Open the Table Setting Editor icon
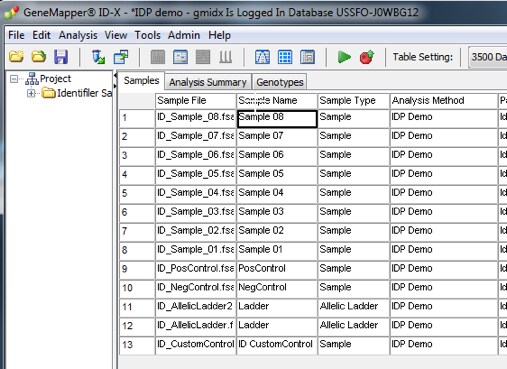Viewport: 507px width, 369px height. 307,57
